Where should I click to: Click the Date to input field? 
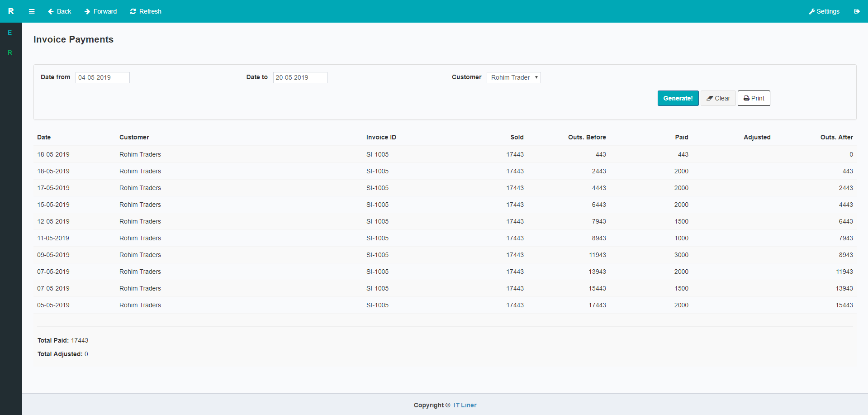(300, 77)
